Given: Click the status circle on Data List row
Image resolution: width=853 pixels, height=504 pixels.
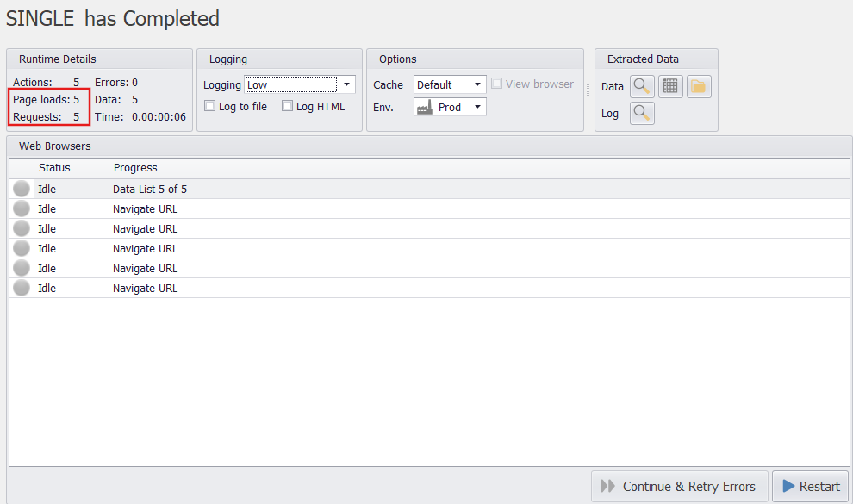Looking at the screenshot, I should pos(22,190).
